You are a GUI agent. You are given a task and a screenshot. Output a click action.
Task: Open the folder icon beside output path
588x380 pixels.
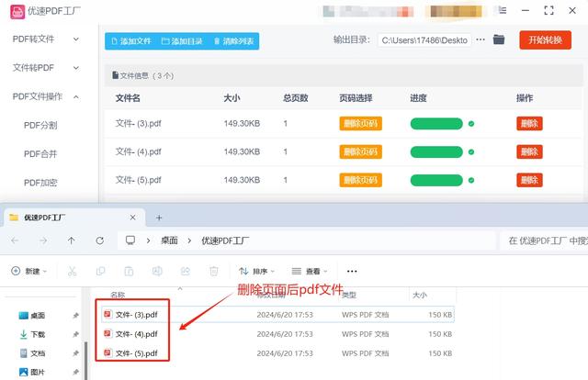pyautogui.click(x=499, y=39)
